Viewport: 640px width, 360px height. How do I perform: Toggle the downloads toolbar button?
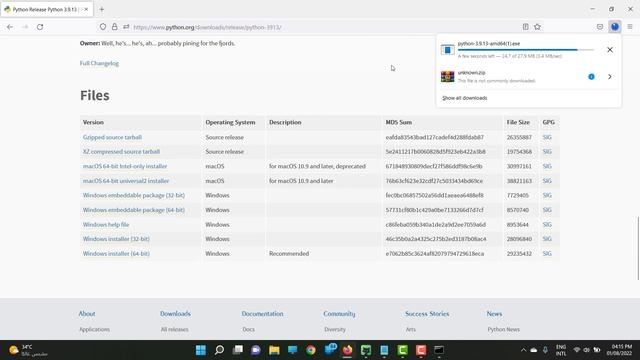pyautogui.click(x=615, y=27)
